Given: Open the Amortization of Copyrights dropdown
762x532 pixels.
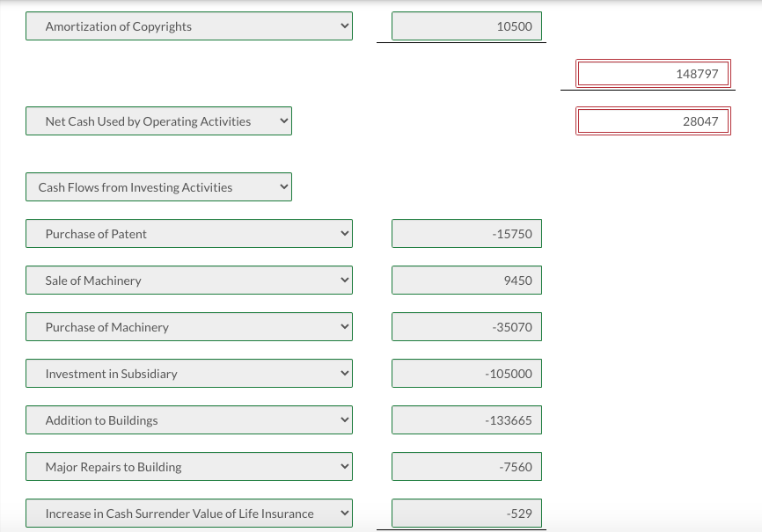Looking at the screenshot, I should 189,26.
